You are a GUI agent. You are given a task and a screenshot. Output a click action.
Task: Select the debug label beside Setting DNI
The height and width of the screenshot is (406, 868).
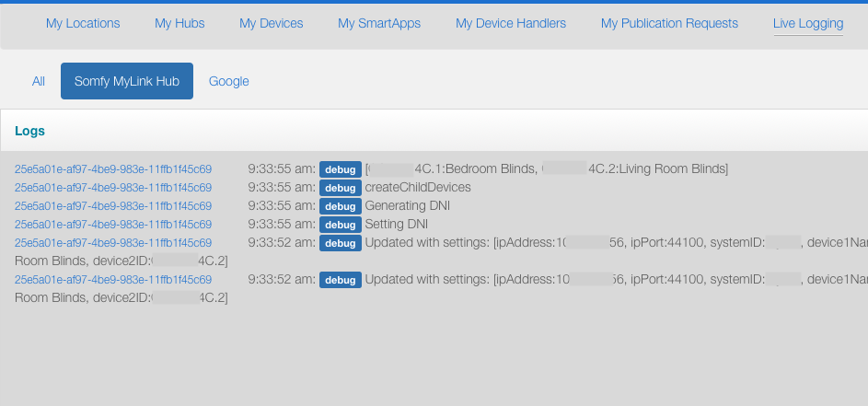(340, 225)
